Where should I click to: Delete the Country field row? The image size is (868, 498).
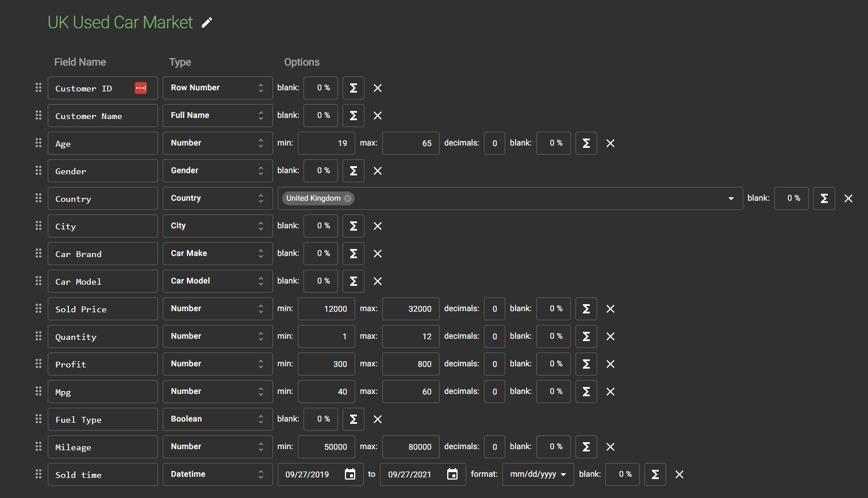(848, 198)
